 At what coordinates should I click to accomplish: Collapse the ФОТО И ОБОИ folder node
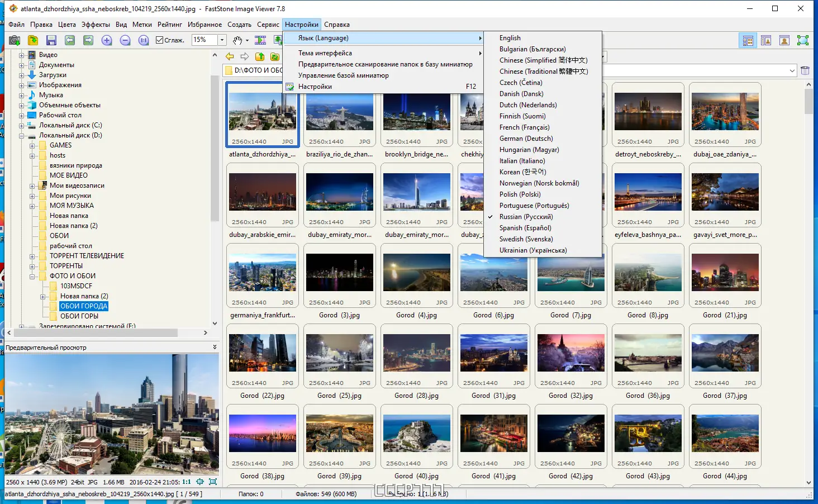pyautogui.click(x=32, y=276)
